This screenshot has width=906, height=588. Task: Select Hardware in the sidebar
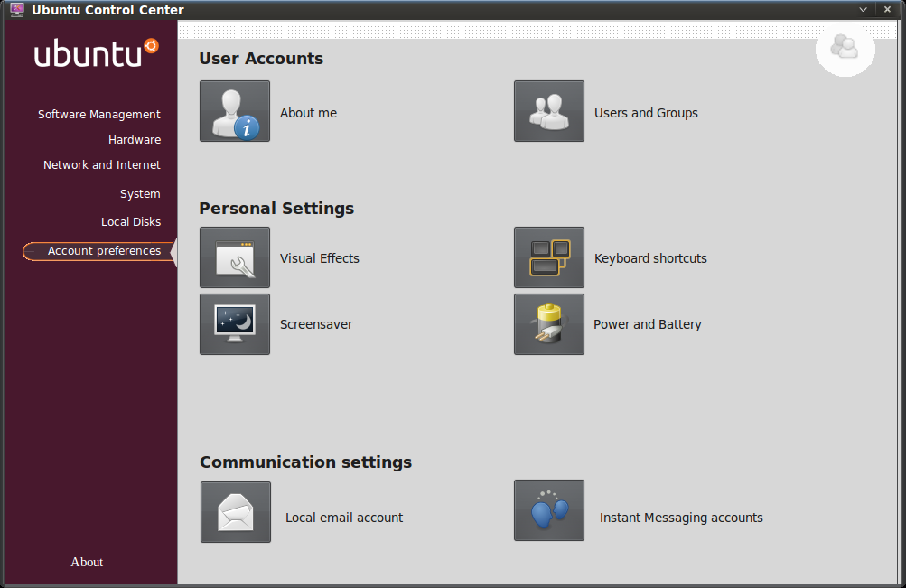click(134, 139)
